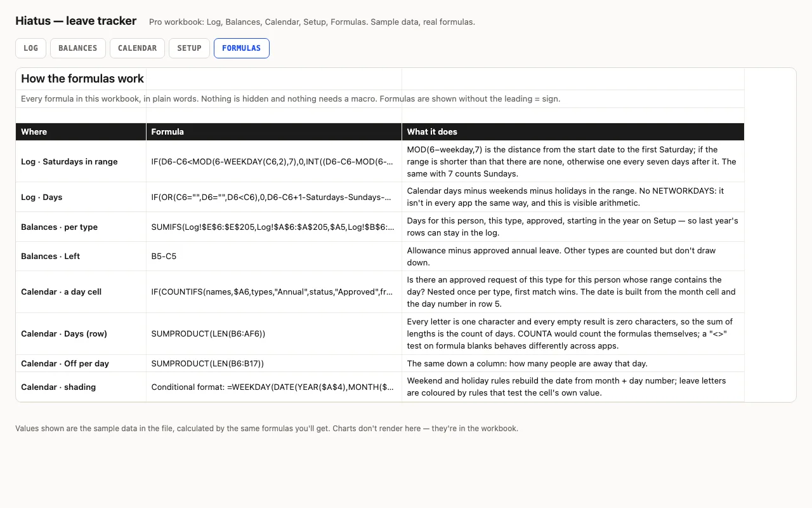
Task: Select the "SUMPRODUCT(LEN(B6:AF6))" formula cell
Action: (x=274, y=334)
